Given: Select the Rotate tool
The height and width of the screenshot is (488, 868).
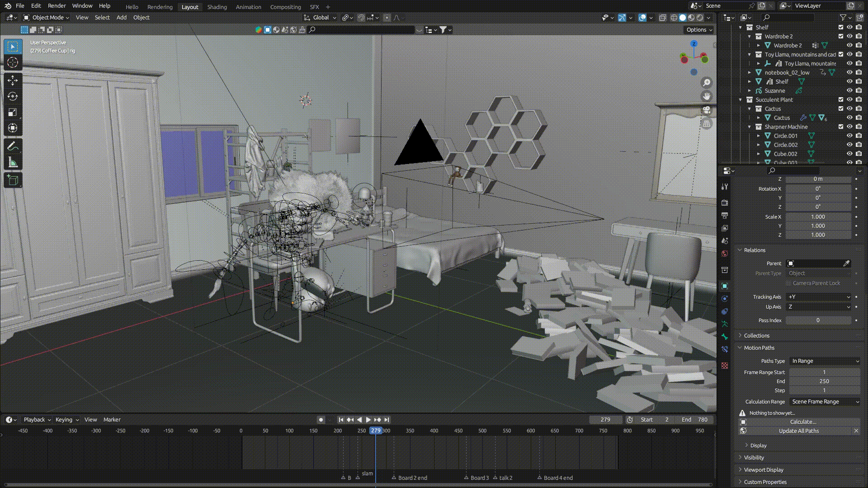Looking at the screenshot, I should [12, 96].
